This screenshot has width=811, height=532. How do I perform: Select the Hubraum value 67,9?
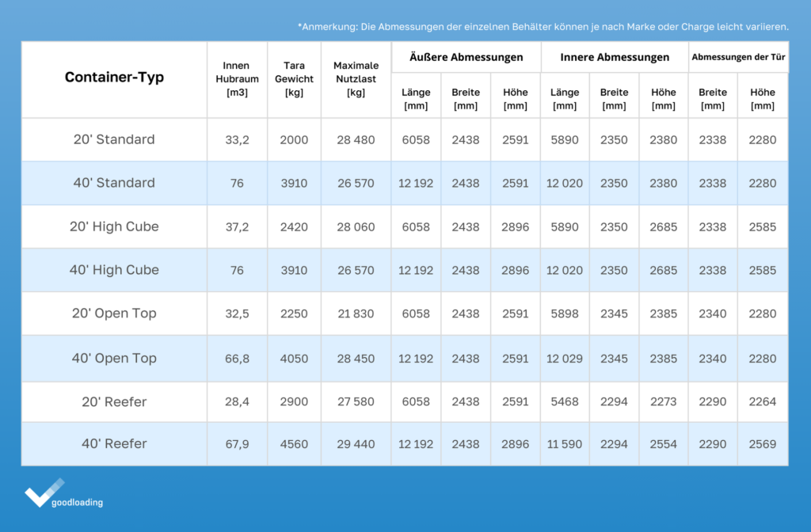[237, 444]
